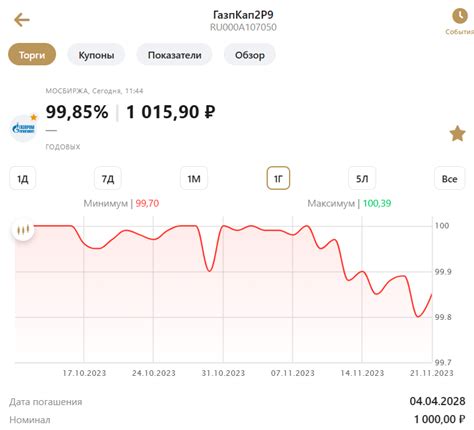Click the 21.11.2023 date axis label
Viewport: 474px width, 430px height.
pos(431,373)
